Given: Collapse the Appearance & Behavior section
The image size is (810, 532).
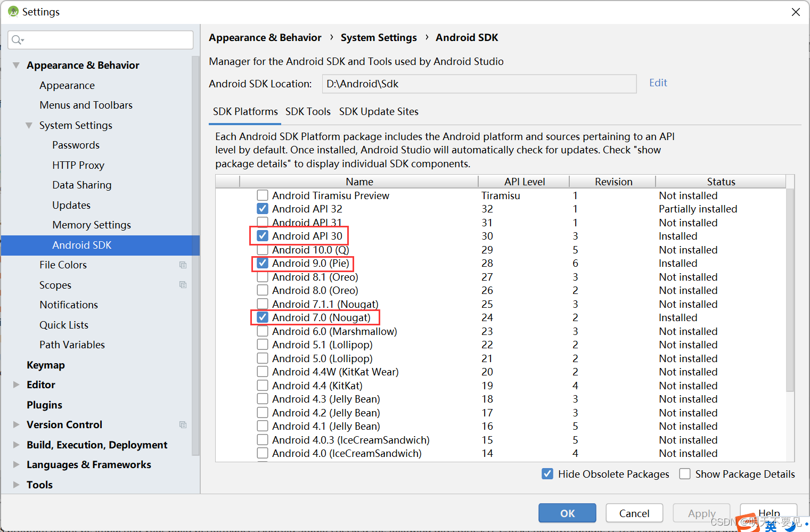Looking at the screenshot, I should [16, 65].
